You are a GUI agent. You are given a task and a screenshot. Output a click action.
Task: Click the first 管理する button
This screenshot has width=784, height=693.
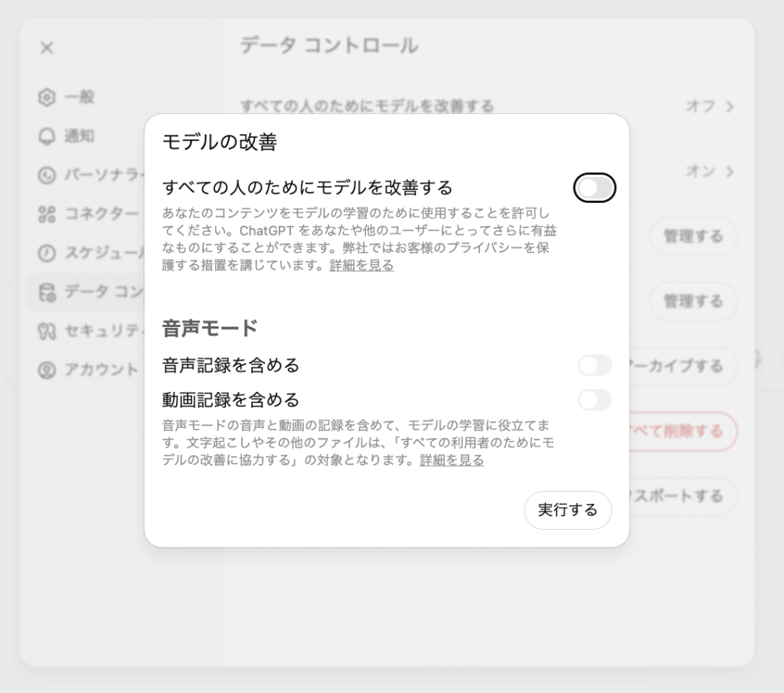click(x=693, y=237)
